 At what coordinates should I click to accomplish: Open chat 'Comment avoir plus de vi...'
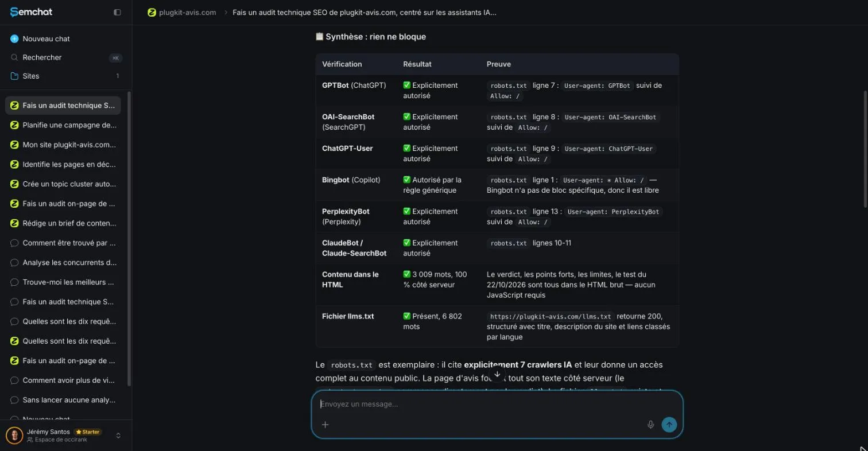click(x=63, y=380)
